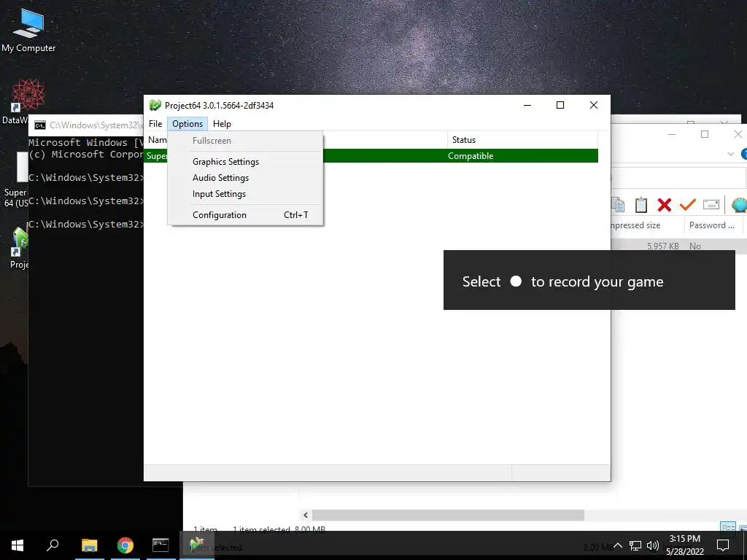The width and height of the screenshot is (747, 560).
Task: Select the 'No' password cell
Action: pos(695,246)
